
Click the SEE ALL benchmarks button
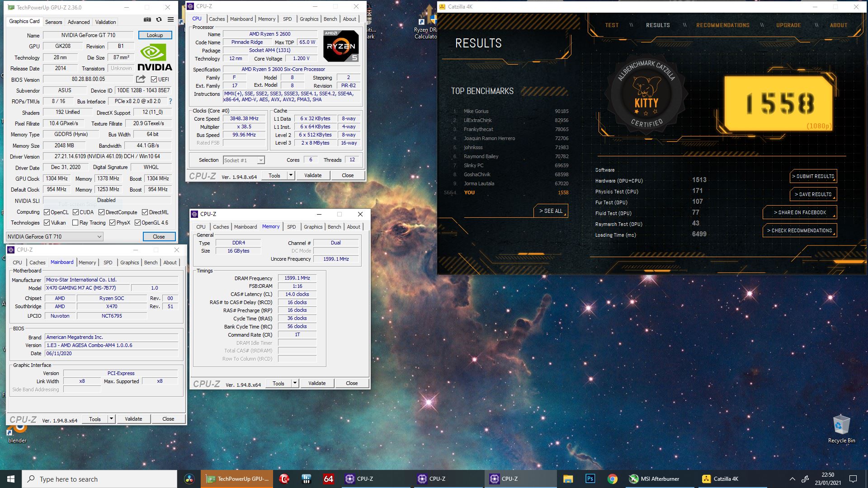coord(551,211)
